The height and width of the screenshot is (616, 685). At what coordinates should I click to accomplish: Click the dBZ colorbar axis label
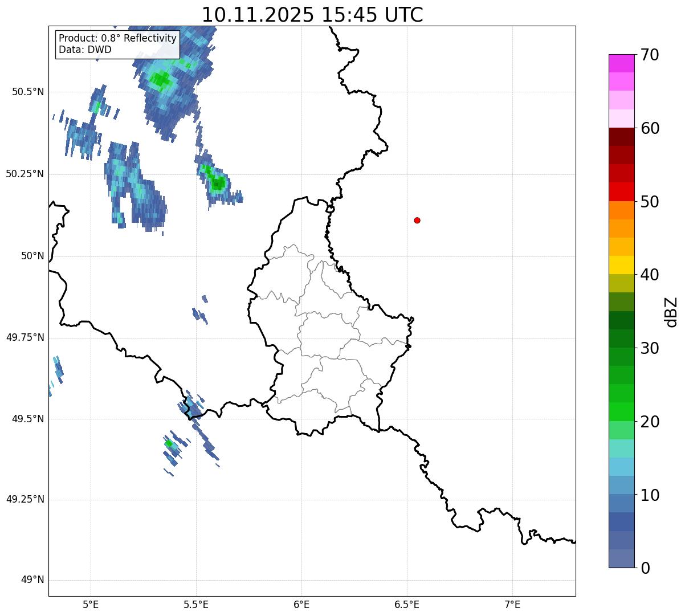[x=671, y=312]
